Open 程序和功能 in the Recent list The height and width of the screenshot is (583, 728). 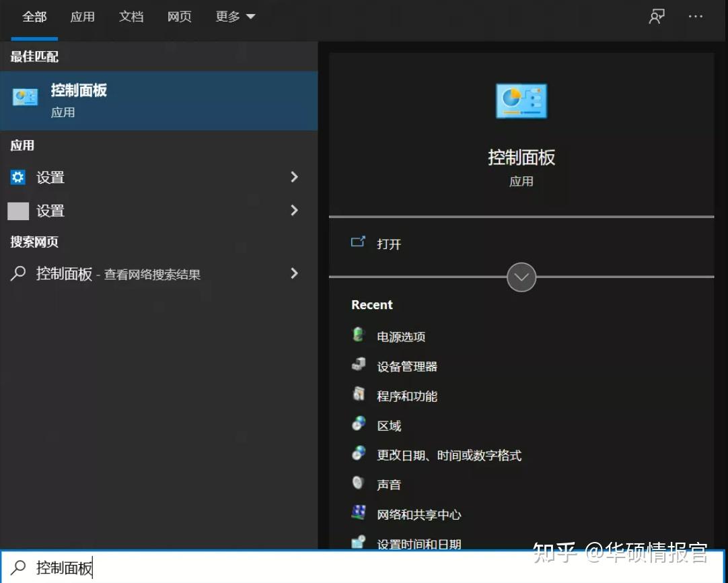click(x=407, y=396)
